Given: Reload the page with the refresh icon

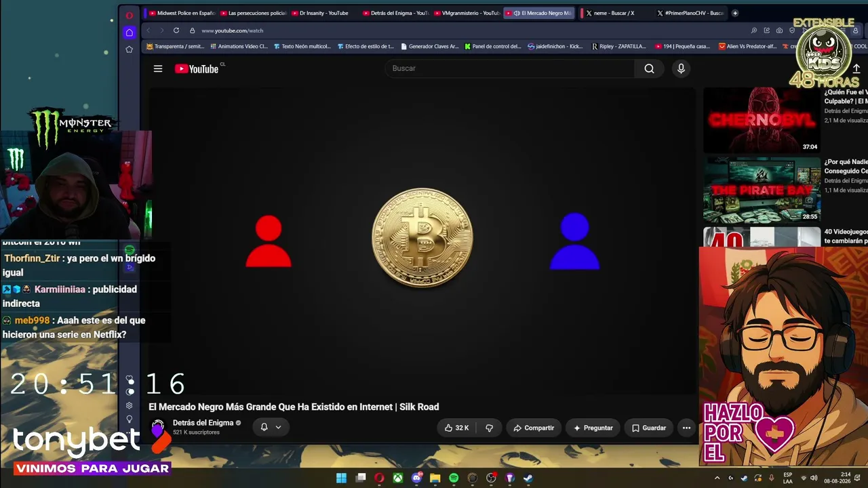Looking at the screenshot, I should click(176, 30).
